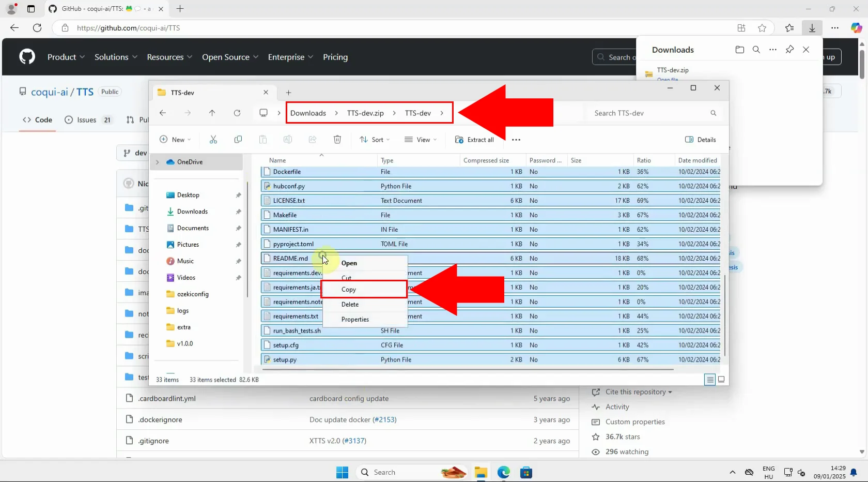Click the Copilot icon in browser toolbar
Screen dimensions: 868x482
click(857, 28)
